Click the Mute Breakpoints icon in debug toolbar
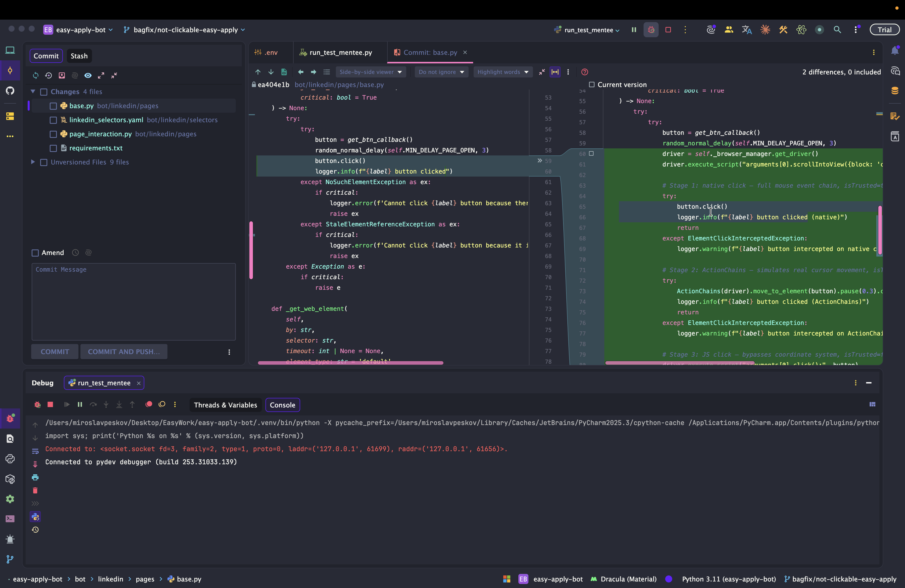The width and height of the screenshot is (905, 588). tap(162, 405)
